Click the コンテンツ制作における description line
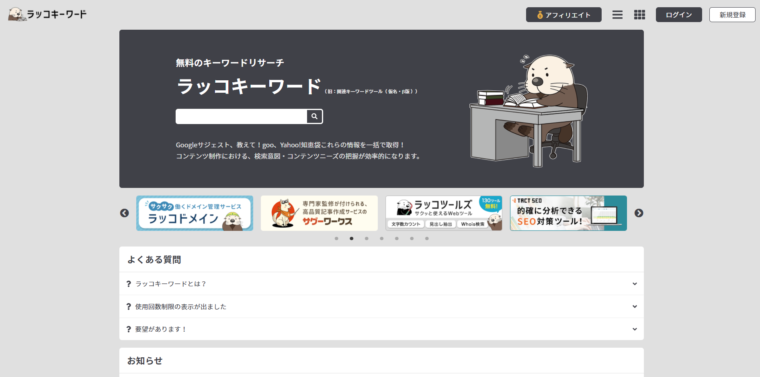Image resolution: width=760 pixels, height=377 pixels. point(298,157)
